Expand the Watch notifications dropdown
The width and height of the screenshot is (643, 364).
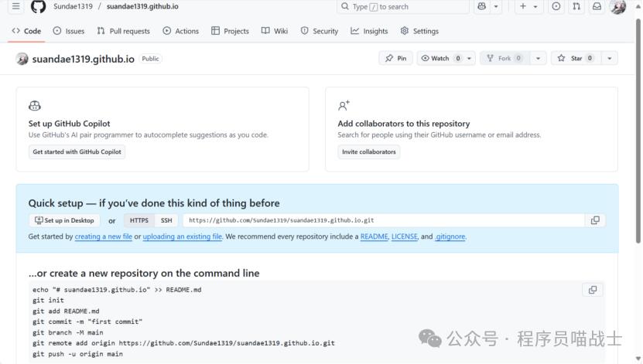coord(469,58)
